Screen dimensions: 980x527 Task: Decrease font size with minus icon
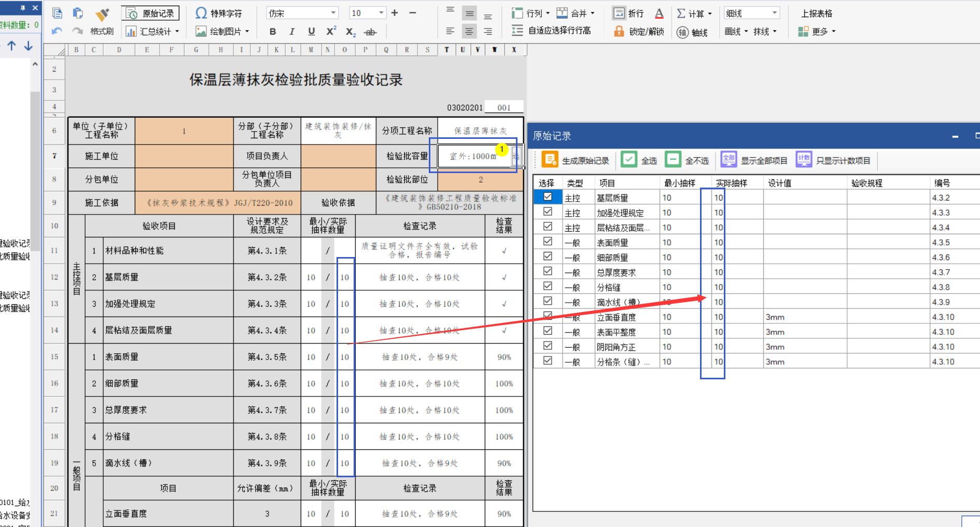[413, 13]
